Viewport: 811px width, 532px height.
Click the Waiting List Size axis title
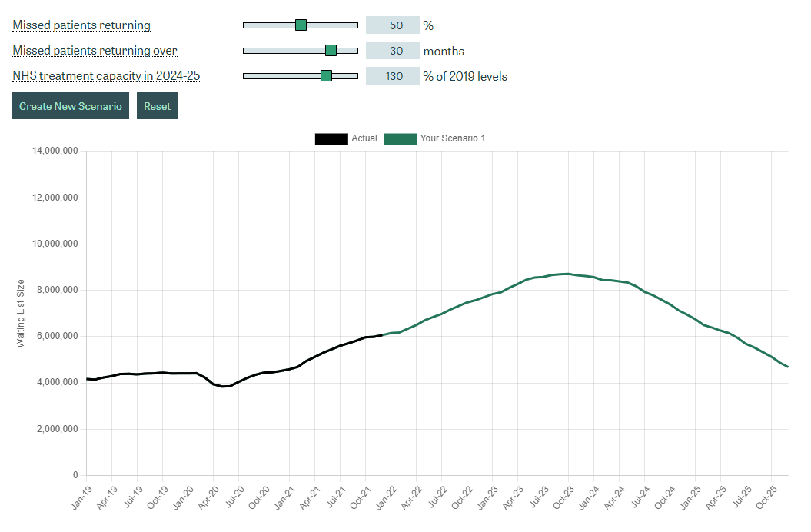(x=22, y=313)
